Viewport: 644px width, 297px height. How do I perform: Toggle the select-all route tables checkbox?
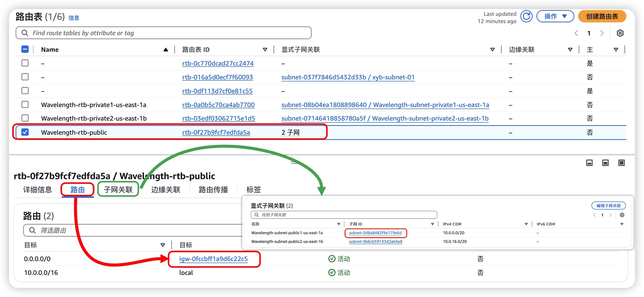(25, 49)
